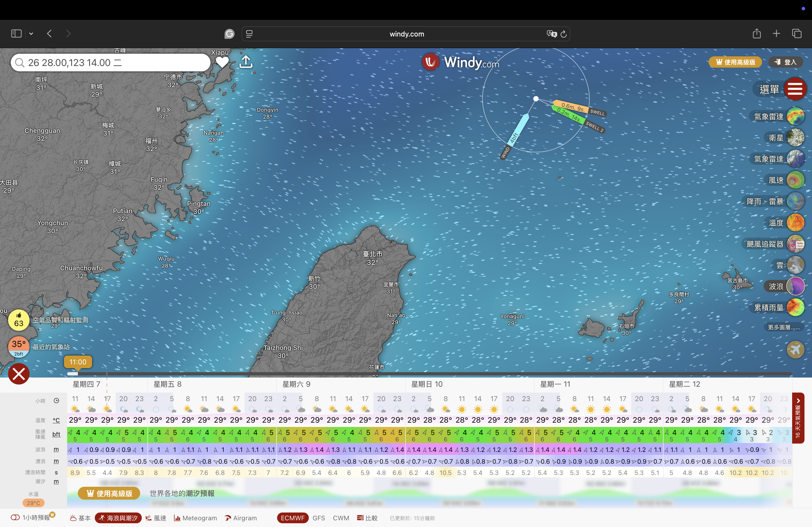Click the 11:00 timeline time marker
This screenshot has width=812, height=527.
click(x=78, y=362)
